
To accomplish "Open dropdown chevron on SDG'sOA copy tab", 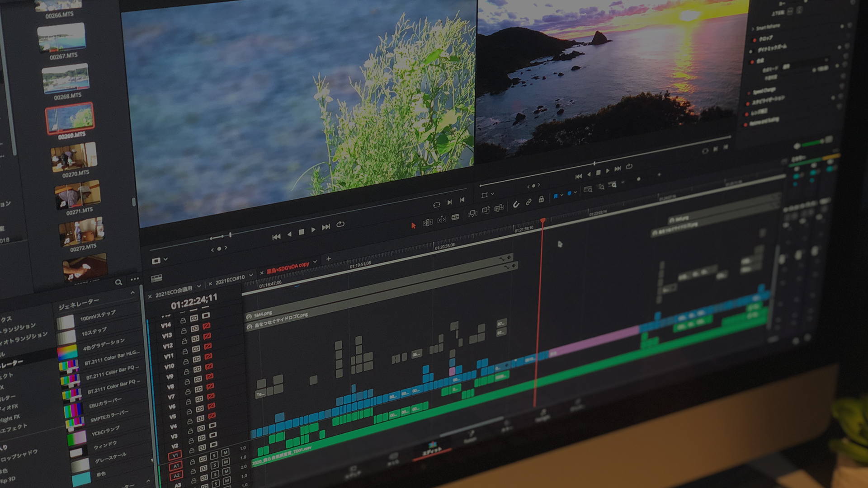I will click(x=315, y=262).
